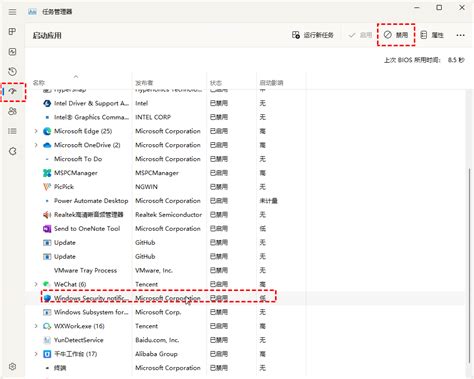This screenshot has width=474, height=379.
Task: Click the Send to OneNote Tool icon
Action: coord(47,229)
